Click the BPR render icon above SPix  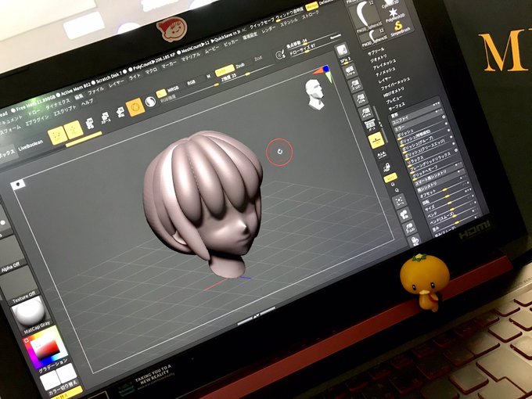click(x=342, y=51)
